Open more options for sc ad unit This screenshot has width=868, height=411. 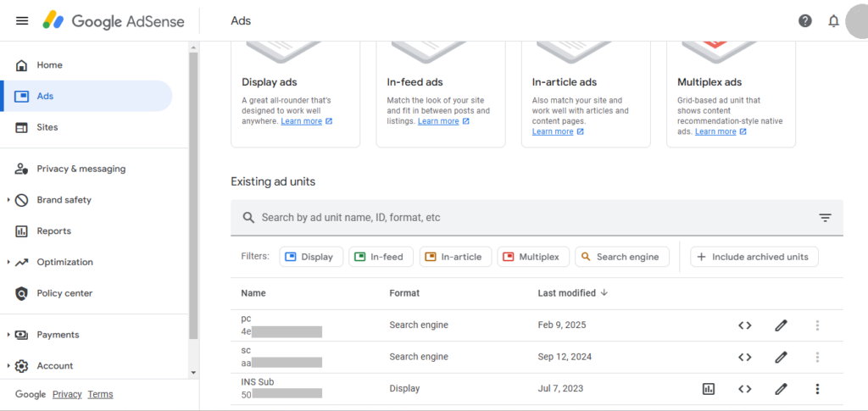coord(817,358)
